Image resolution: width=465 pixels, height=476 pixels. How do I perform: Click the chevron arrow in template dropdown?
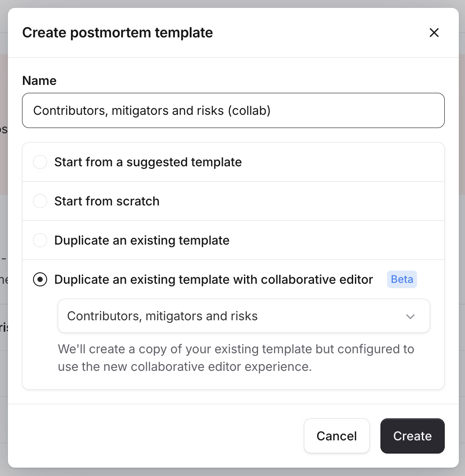pyautogui.click(x=410, y=316)
